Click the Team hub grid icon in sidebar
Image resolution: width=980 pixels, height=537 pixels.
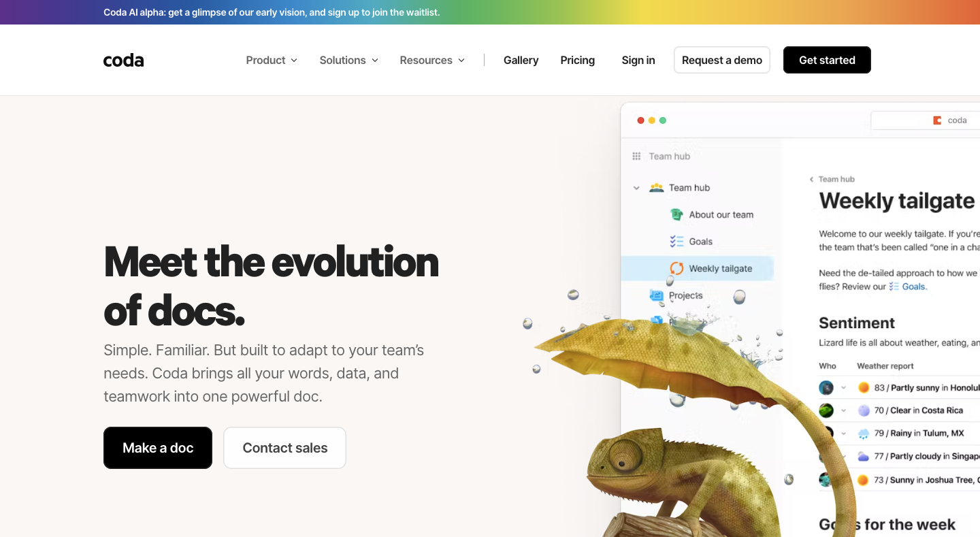point(636,156)
